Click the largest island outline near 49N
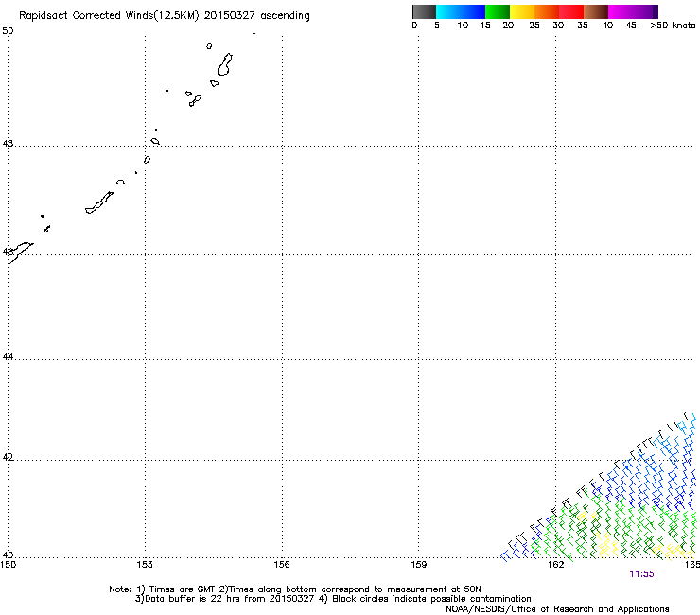The image size is (700, 615). coord(224,64)
